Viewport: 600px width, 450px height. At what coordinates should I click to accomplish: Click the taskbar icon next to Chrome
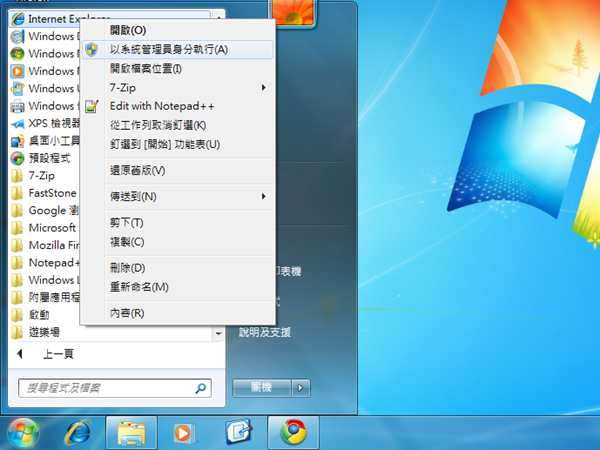pyautogui.click(x=238, y=432)
